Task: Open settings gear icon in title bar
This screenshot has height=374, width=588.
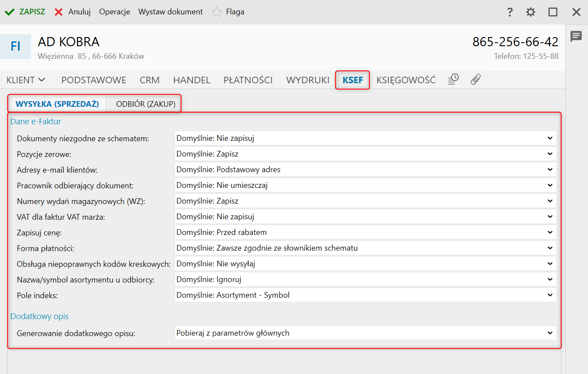Action: [530, 12]
